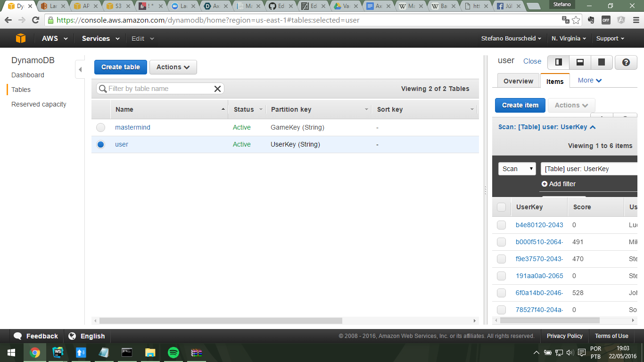Open WinRAR from the taskbar
Image resolution: width=644 pixels, height=362 pixels.
[x=197, y=353]
